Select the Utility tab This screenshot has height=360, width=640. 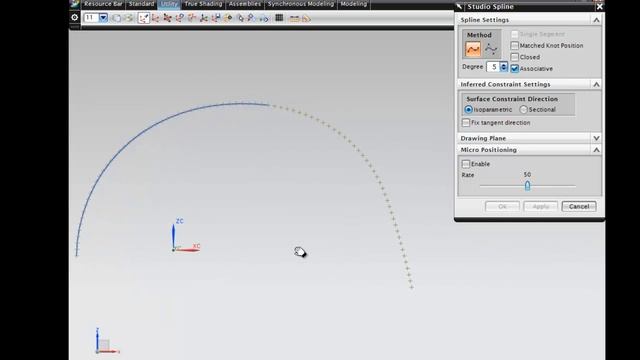click(x=169, y=4)
